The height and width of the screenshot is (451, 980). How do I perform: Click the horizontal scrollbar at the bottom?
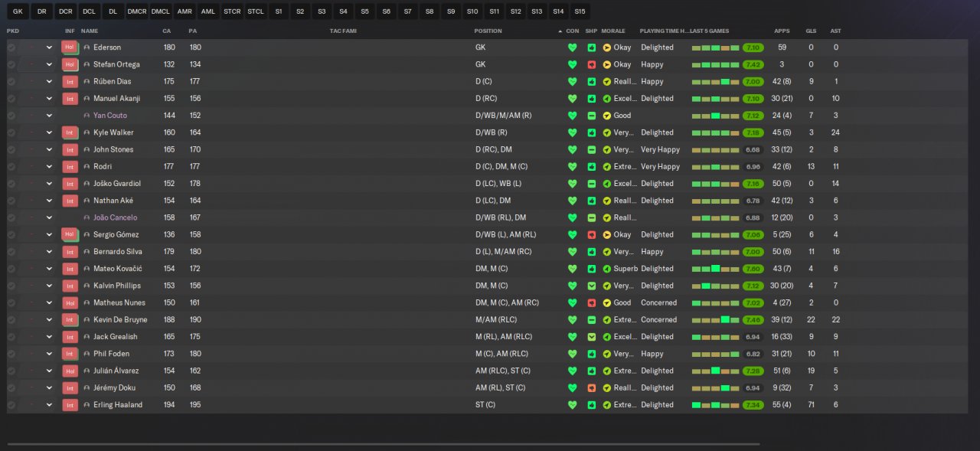tap(384, 443)
